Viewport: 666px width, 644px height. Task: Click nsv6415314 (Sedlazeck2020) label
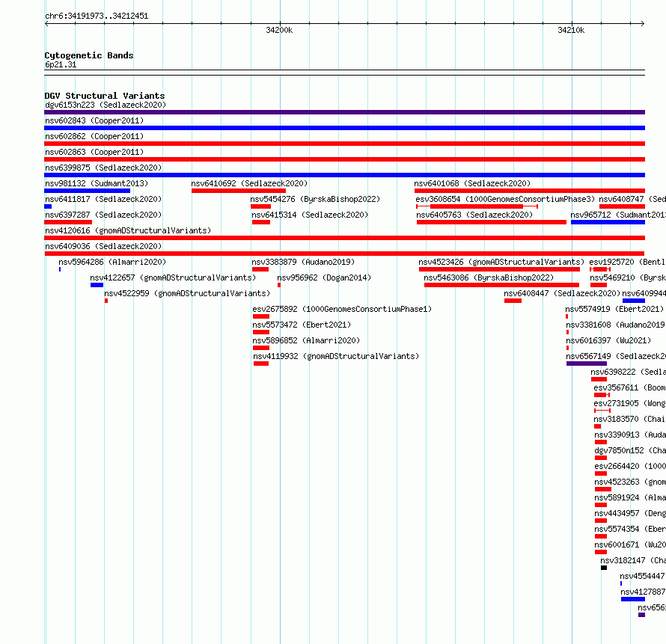(310, 215)
